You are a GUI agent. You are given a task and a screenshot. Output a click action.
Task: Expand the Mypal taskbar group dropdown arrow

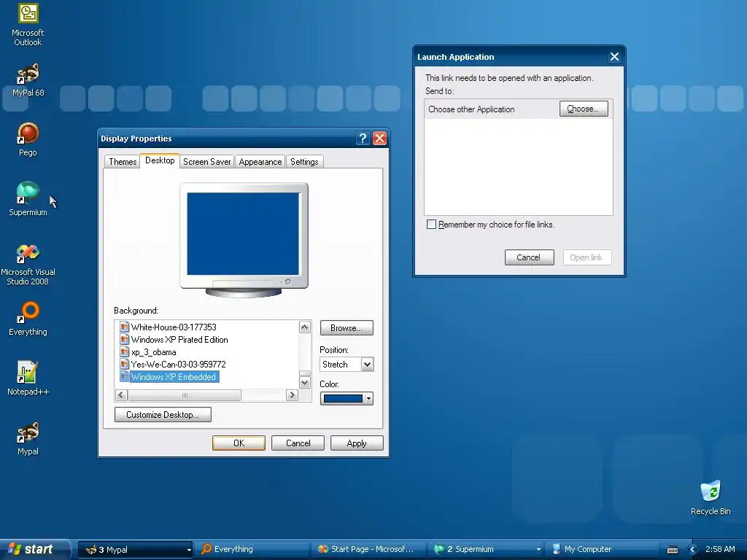[x=189, y=550]
